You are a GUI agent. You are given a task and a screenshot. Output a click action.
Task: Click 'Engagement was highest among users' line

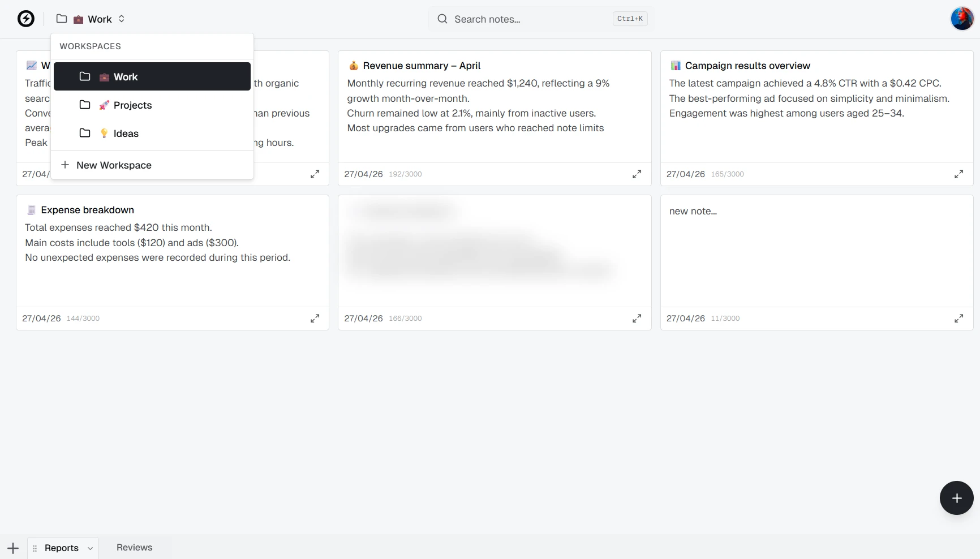(x=786, y=113)
